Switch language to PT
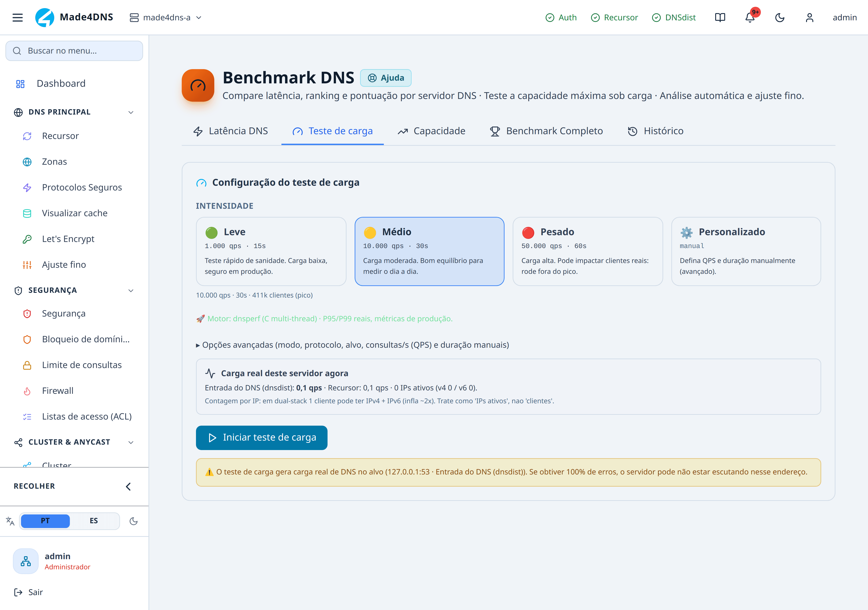Image resolution: width=868 pixels, height=610 pixels. click(45, 521)
